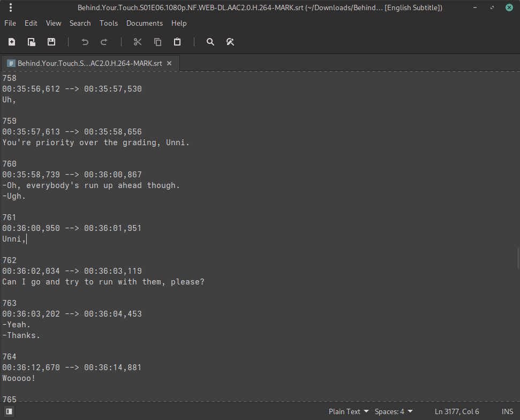Image resolution: width=520 pixels, height=420 pixels.
Task: Minimize the editor window
Action: [x=475, y=7]
